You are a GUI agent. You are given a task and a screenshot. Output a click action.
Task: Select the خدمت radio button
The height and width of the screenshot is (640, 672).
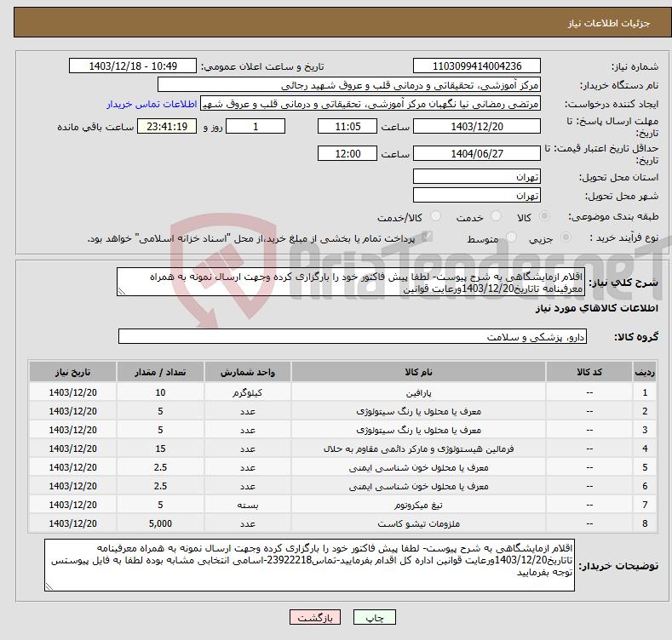(496, 216)
